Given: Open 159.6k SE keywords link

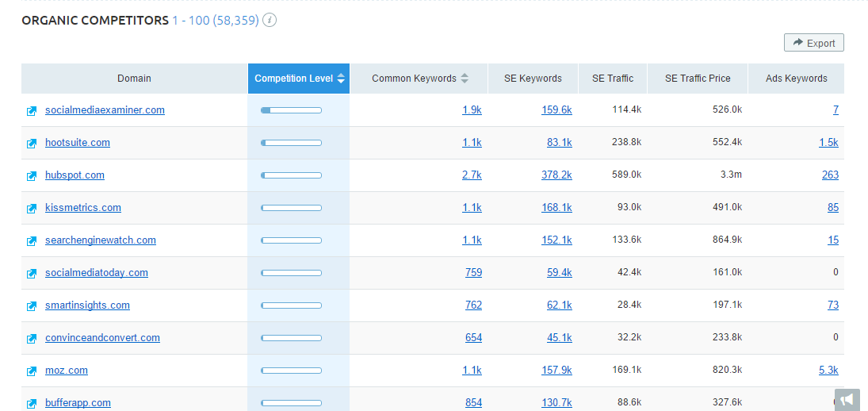Looking at the screenshot, I should tap(557, 109).
